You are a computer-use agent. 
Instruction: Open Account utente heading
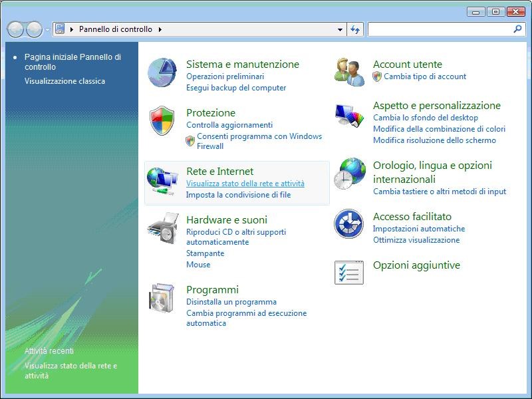(408, 64)
